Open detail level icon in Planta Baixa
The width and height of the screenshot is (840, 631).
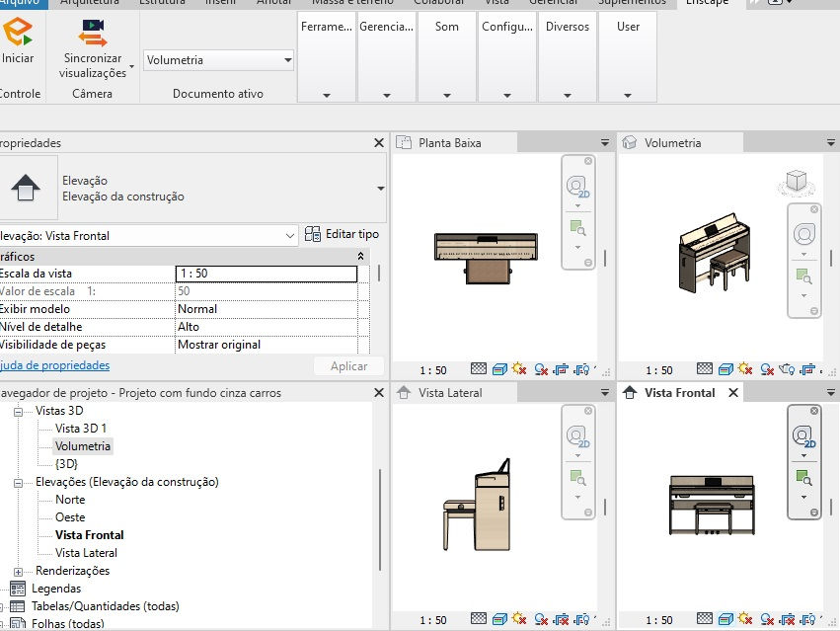tap(479, 369)
